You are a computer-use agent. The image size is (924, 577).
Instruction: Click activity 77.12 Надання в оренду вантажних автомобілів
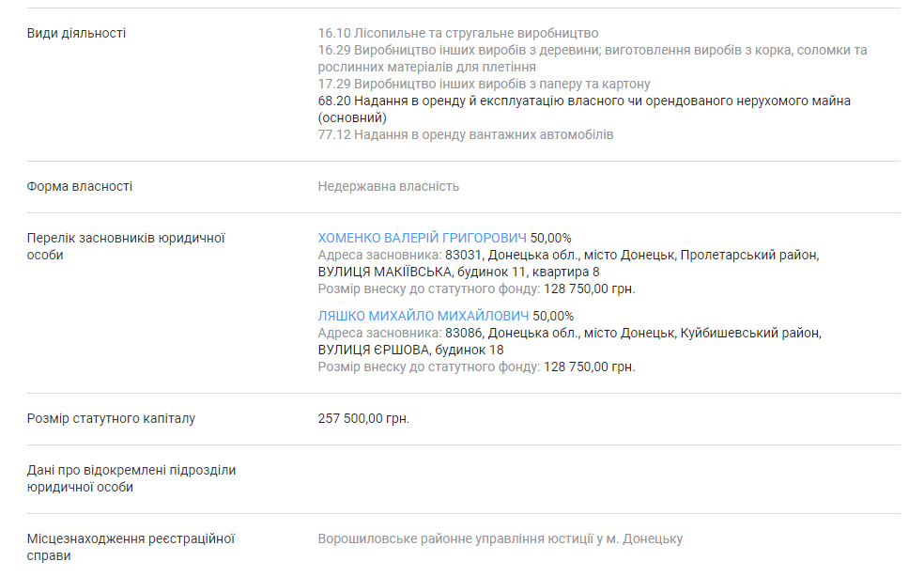tap(466, 134)
